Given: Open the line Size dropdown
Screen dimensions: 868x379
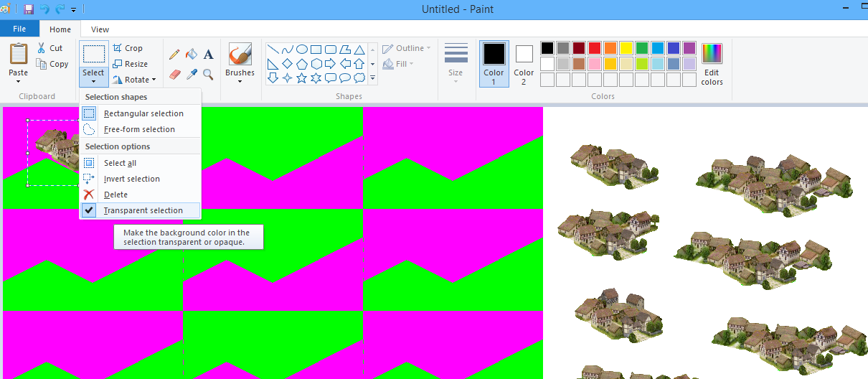Looking at the screenshot, I should point(456,63).
